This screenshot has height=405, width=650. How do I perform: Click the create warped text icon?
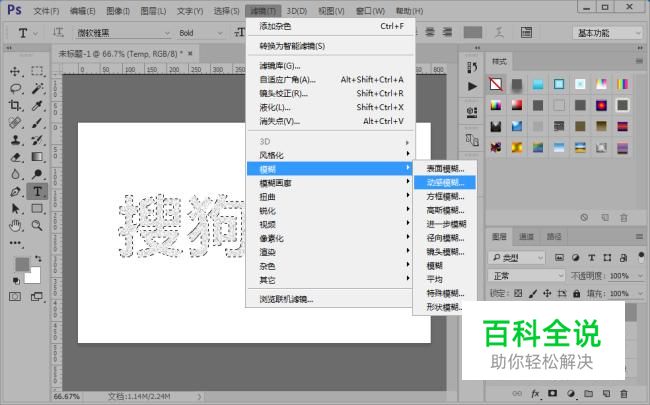(499, 32)
